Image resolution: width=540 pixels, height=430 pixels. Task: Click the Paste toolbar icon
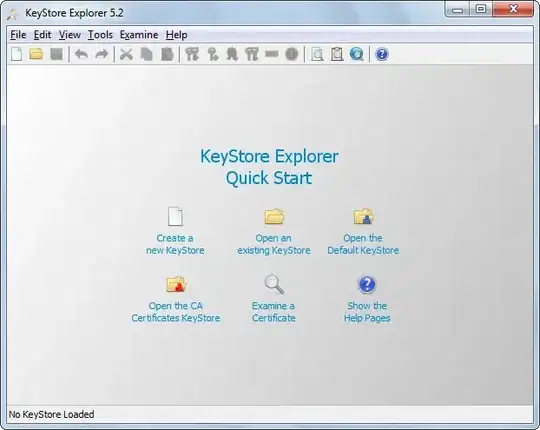[x=167, y=54]
